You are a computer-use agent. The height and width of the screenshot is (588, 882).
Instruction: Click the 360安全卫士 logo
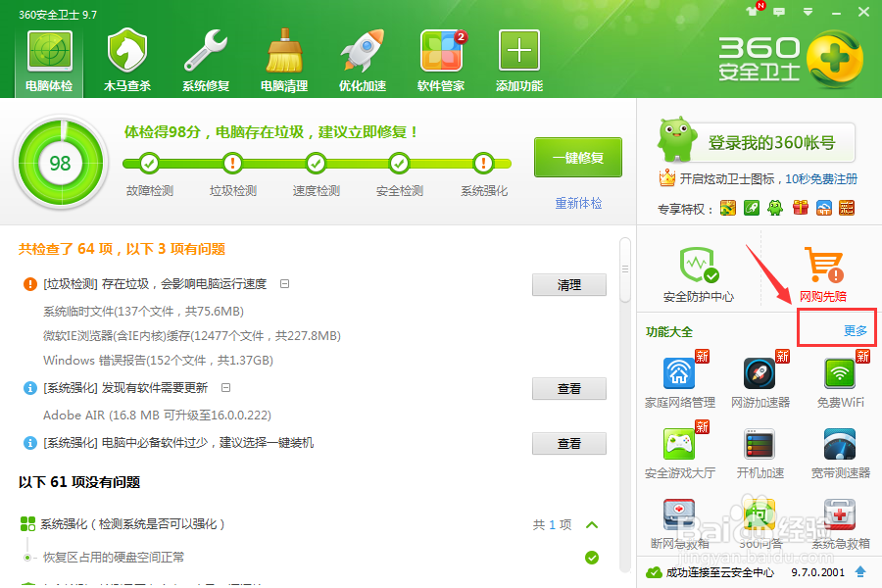790,60
